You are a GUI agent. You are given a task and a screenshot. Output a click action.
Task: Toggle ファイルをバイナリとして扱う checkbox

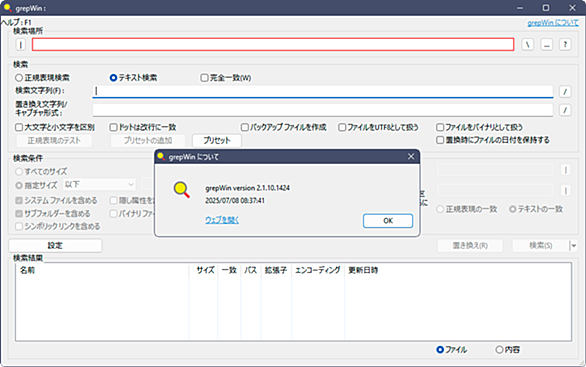pos(479,127)
